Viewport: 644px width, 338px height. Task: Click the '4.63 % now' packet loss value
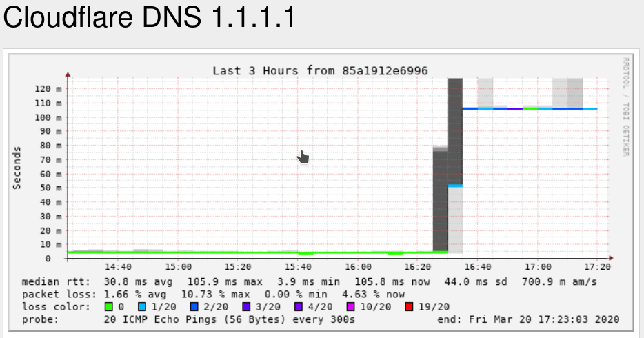373,295
